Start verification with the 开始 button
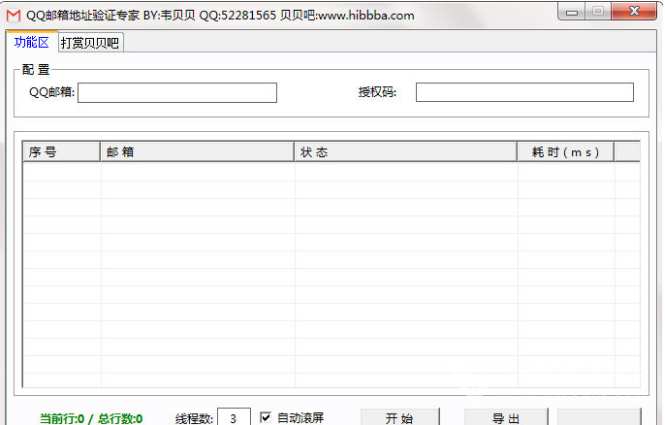665x425 pixels. (400, 417)
